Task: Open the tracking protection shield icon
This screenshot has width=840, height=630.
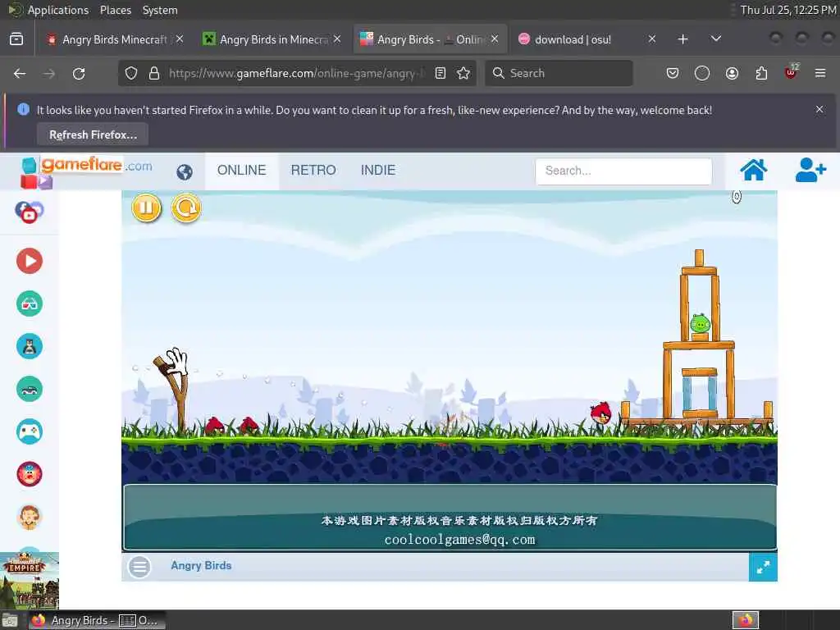Action: pyautogui.click(x=131, y=73)
